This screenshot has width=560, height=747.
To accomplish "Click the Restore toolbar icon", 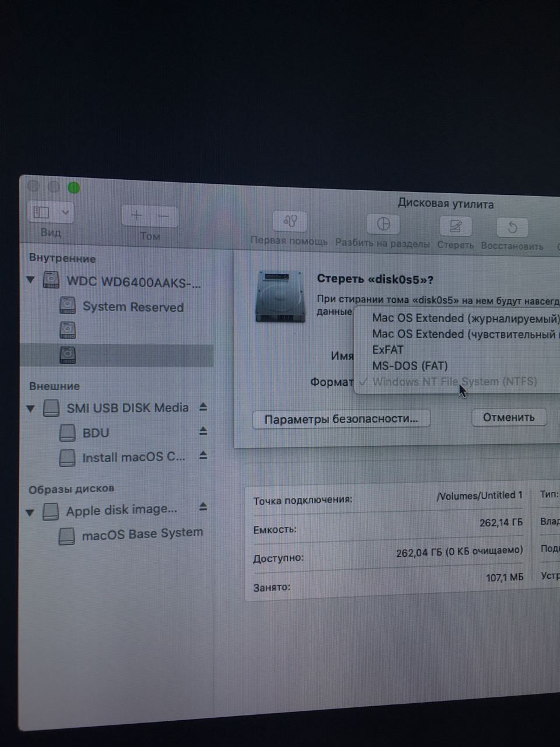I will point(512,227).
